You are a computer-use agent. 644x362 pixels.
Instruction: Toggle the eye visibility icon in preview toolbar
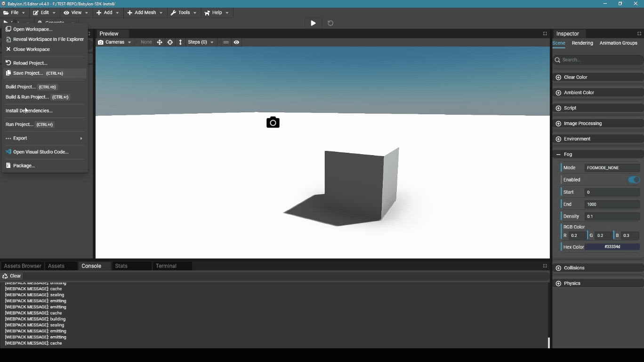coord(236,42)
